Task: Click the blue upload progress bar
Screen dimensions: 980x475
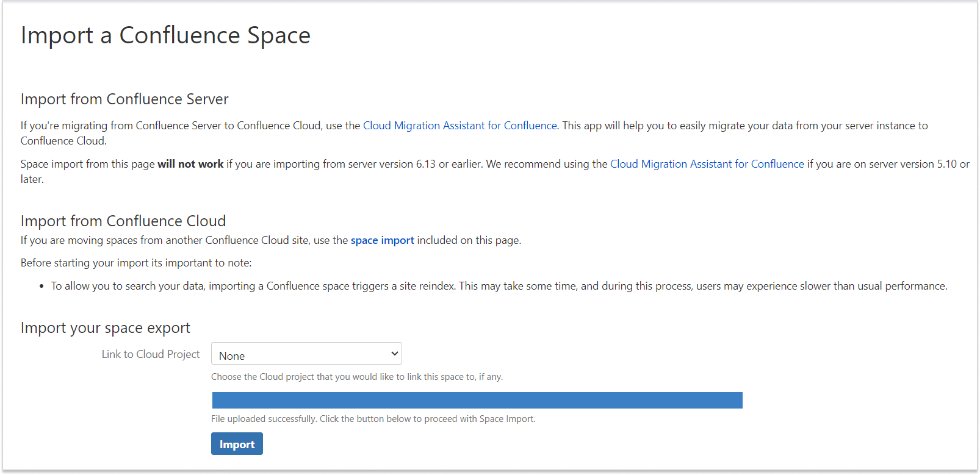Action: (x=477, y=400)
